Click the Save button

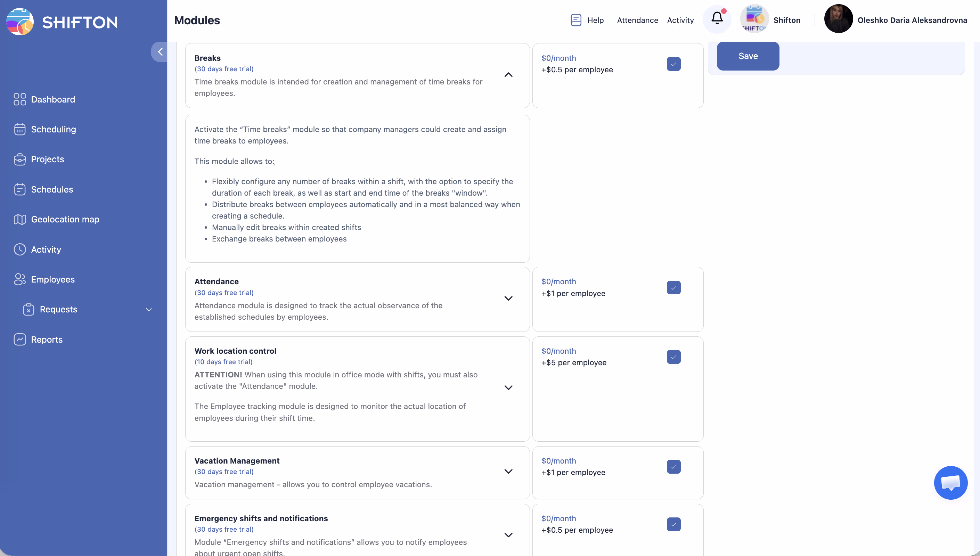click(x=748, y=56)
